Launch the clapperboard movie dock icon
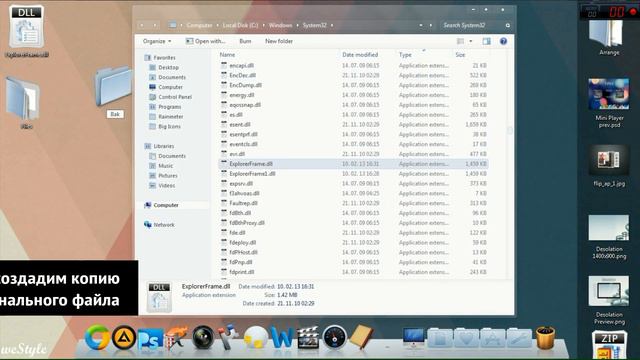 308,338
